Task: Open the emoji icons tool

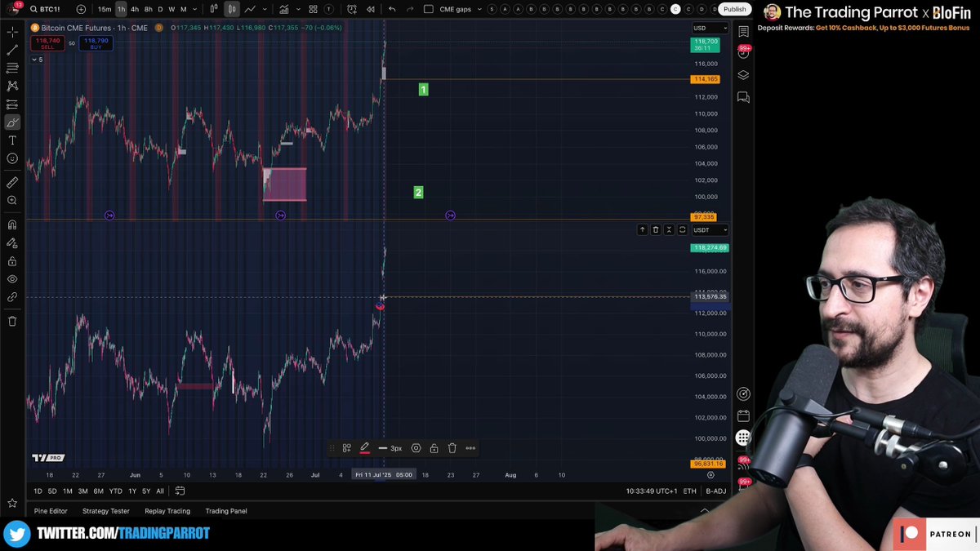Action: 12,158
